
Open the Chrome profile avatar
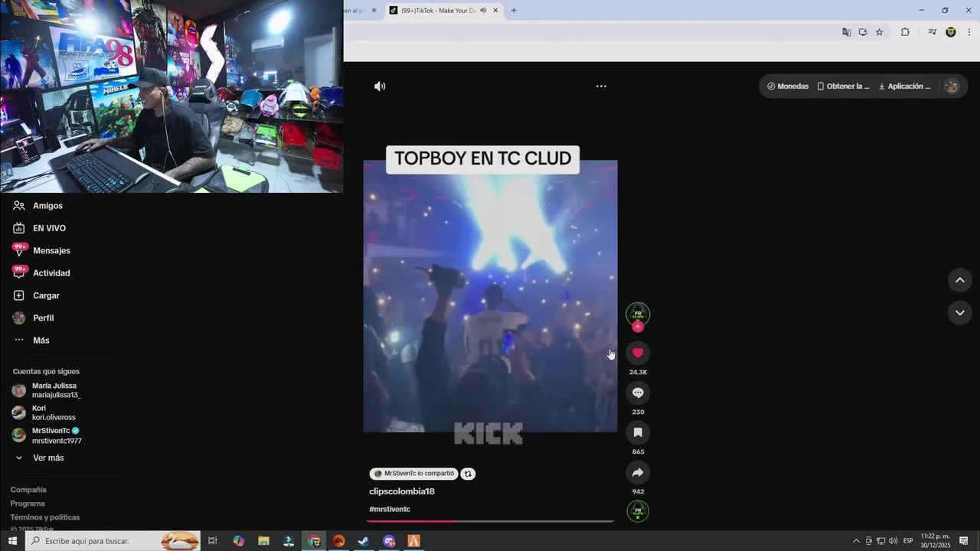[x=951, y=32]
